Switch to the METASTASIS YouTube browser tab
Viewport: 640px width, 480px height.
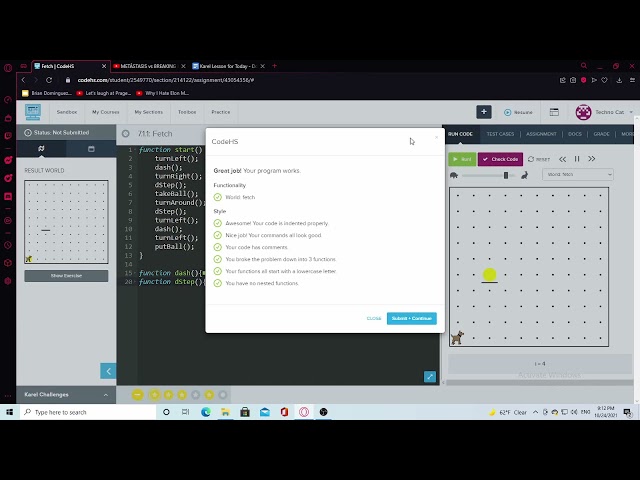coord(148,66)
